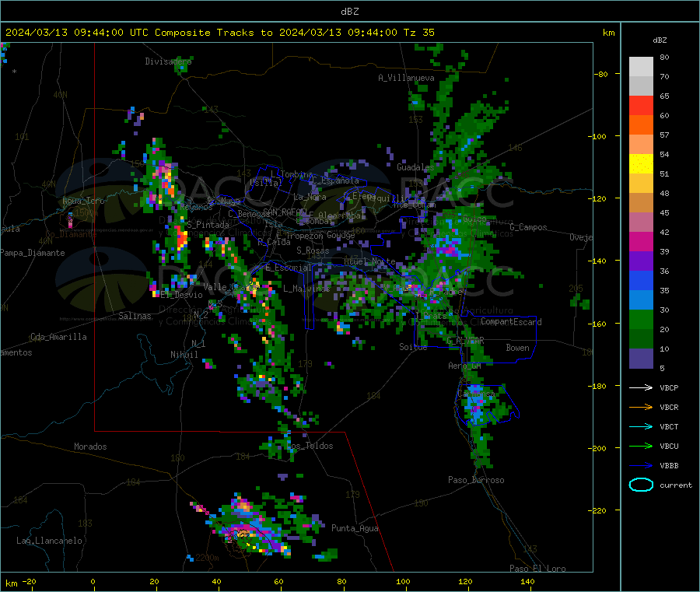700x592 pixels.
Task: Select the yellow 54 dBZ legend swatch
Action: (x=641, y=164)
